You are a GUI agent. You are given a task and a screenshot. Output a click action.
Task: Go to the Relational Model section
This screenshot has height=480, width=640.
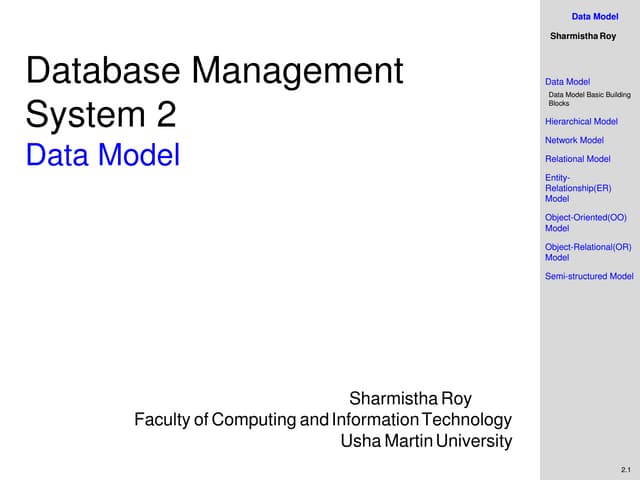pyautogui.click(x=577, y=159)
